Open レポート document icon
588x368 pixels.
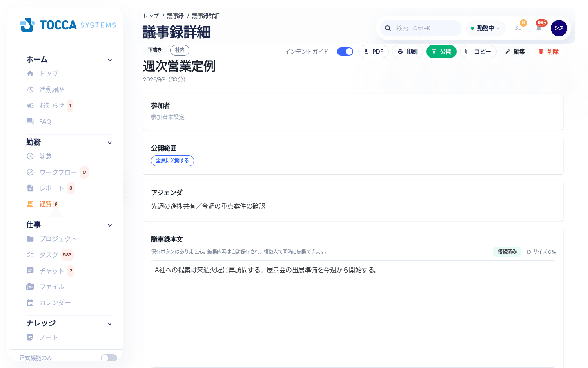(30, 188)
